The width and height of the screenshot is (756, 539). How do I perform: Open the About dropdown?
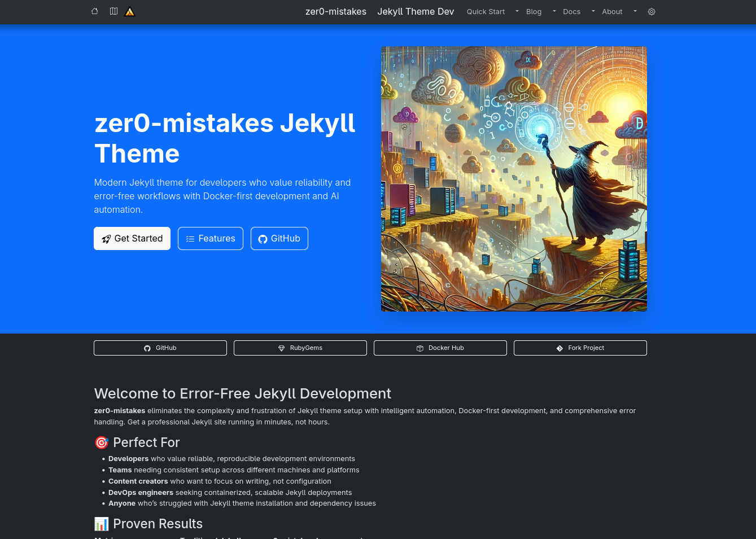pyautogui.click(x=612, y=11)
